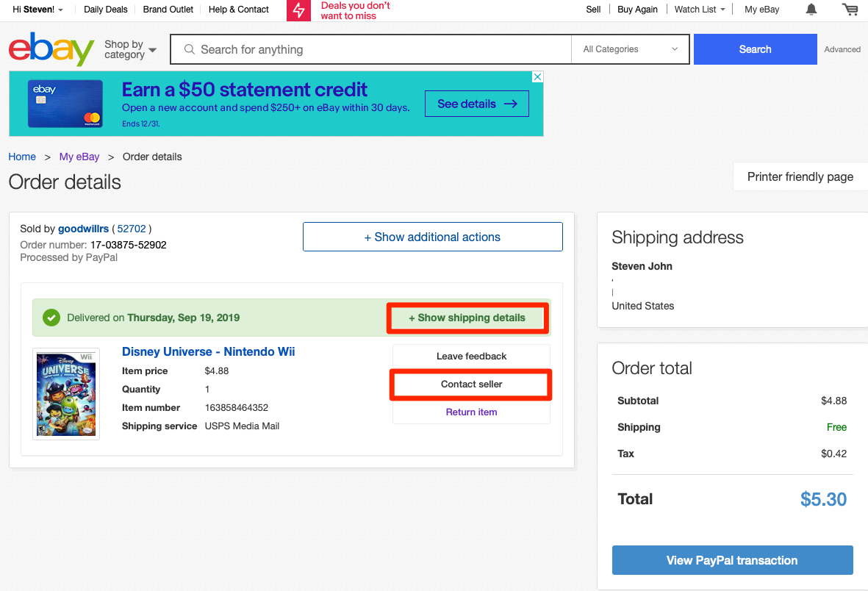Click the eBay logo
This screenshot has height=591, width=868.
click(x=51, y=49)
